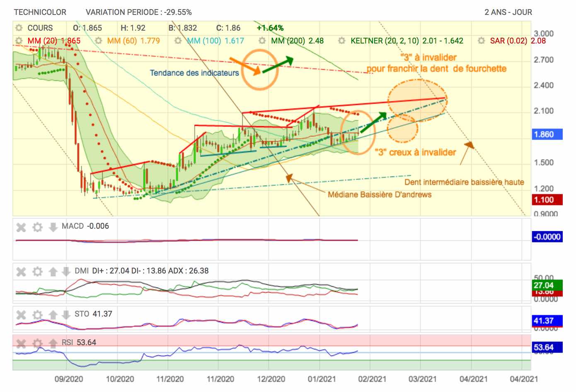This screenshot has height=392, width=576.
Task: Click the VARIATION PERIODE : -29.55% label
Action: click(x=139, y=12)
